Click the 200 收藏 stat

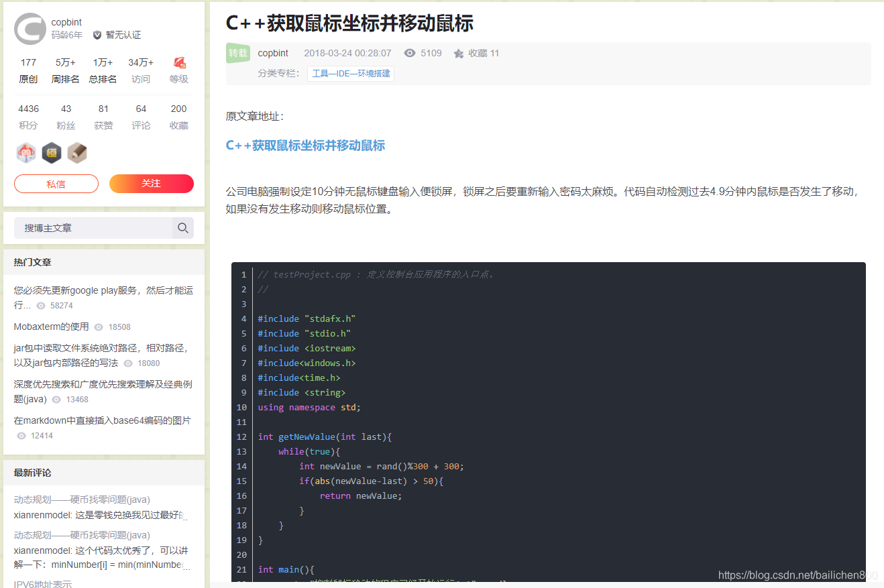(178, 117)
